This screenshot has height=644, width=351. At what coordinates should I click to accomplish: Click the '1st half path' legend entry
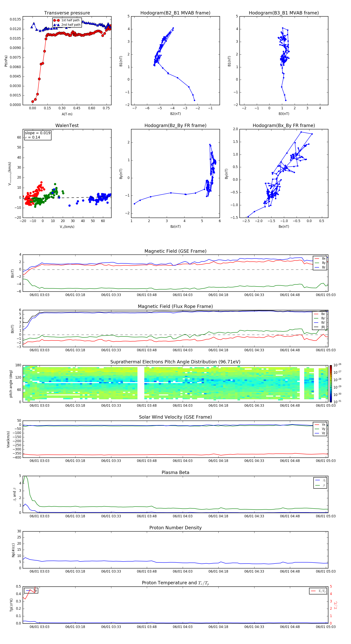66,20
